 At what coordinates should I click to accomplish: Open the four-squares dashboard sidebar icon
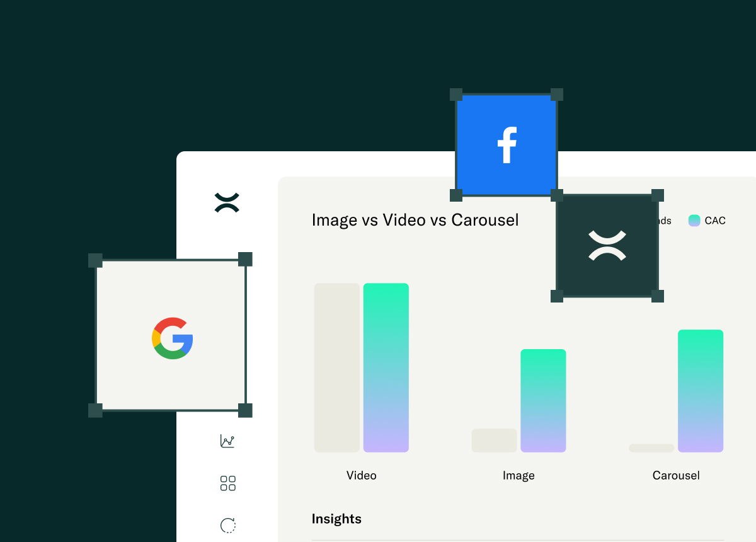click(228, 483)
